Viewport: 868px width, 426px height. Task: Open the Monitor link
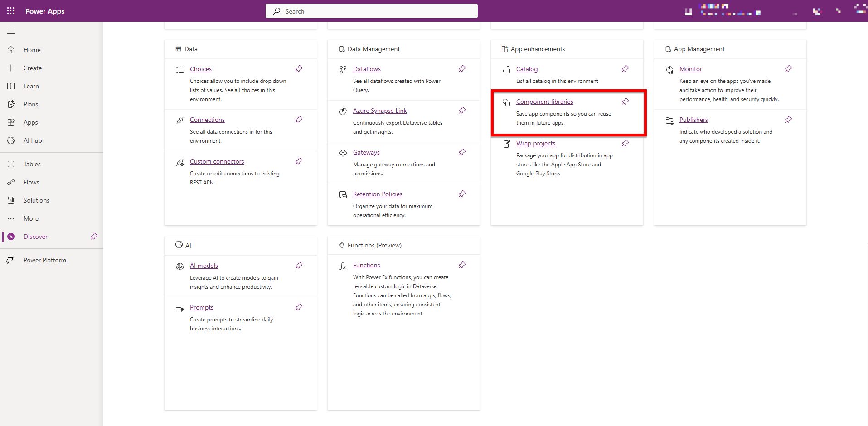(x=690, y=69)
